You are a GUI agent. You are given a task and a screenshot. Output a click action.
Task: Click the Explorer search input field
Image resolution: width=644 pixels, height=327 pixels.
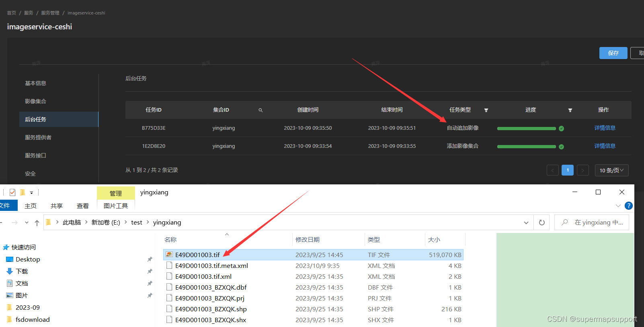(x=592, y=223)
